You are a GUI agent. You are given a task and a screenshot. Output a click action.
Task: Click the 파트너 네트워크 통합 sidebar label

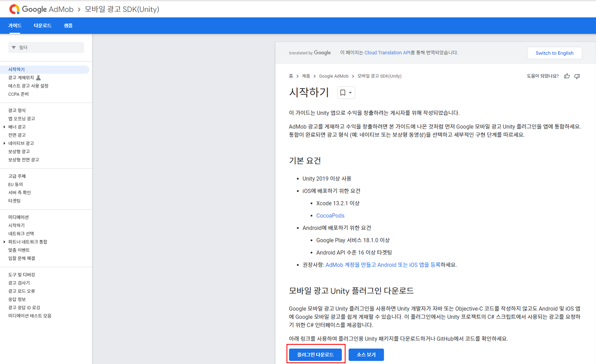(28, 242)
